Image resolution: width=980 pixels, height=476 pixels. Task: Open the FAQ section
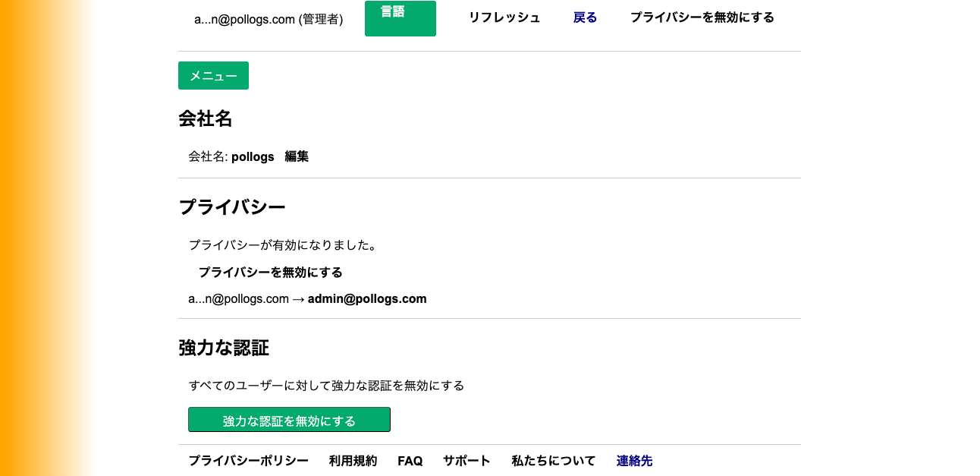(410, 460)
